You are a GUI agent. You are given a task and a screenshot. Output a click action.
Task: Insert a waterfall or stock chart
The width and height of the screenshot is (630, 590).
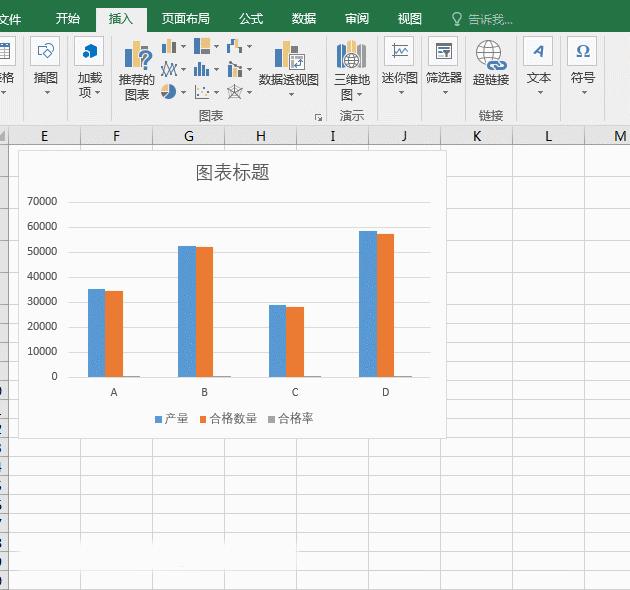coord(235,46)
